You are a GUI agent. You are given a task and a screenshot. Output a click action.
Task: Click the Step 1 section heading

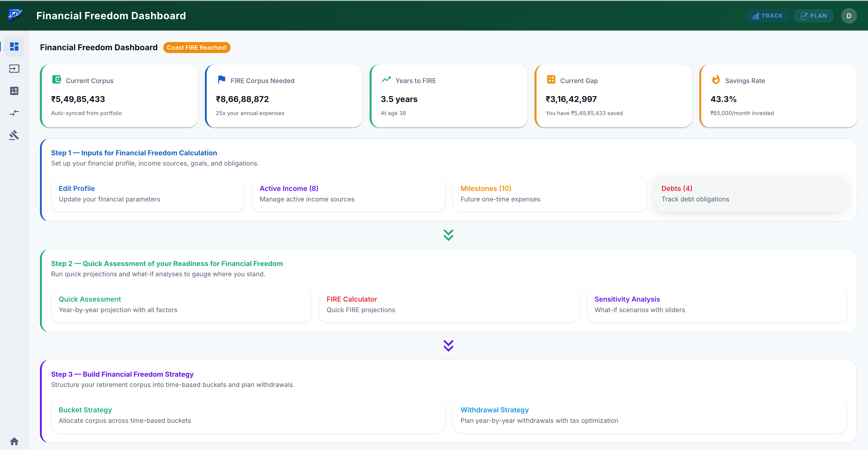(134, 153)
